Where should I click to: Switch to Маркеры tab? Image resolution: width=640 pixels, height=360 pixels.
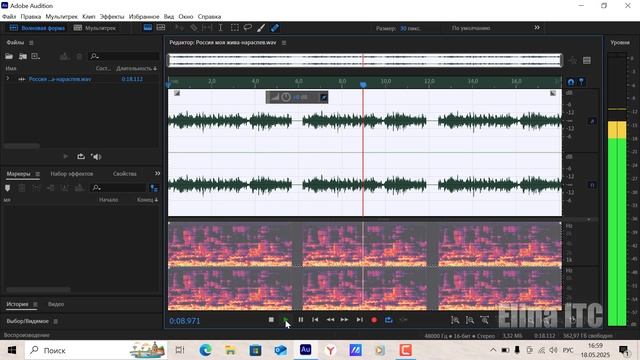(18, 173)
